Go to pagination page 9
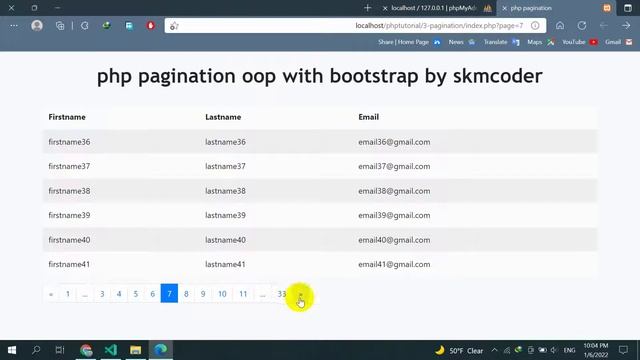This screenshot has width=640, height=360. coord(203,293)
